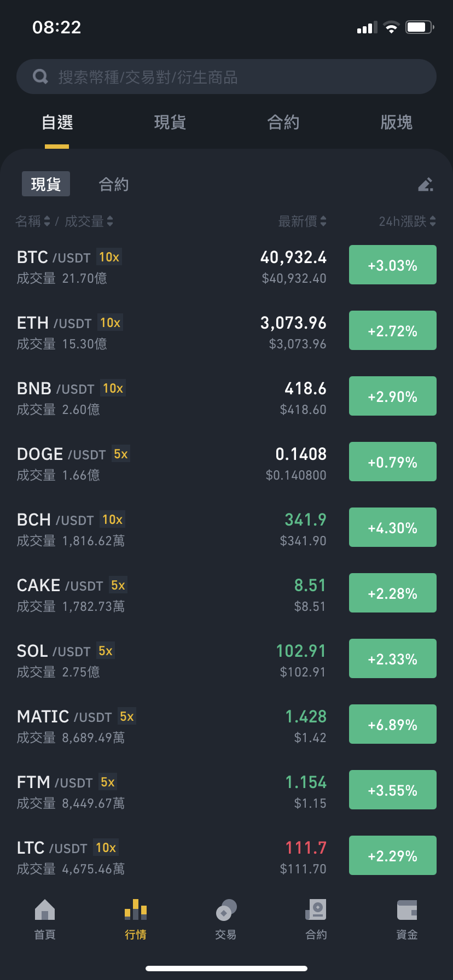Toggle the 合約 filter under watchlist
The image size is (453, 980).
114,184
